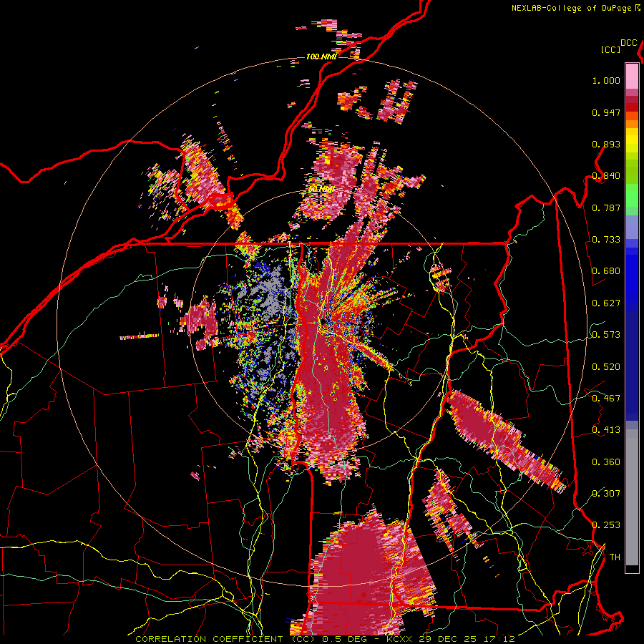Pick the yellow color bar segment
The height and width of the screenshot is (644, 644).
pyautogui.click(x=632, y=140)
